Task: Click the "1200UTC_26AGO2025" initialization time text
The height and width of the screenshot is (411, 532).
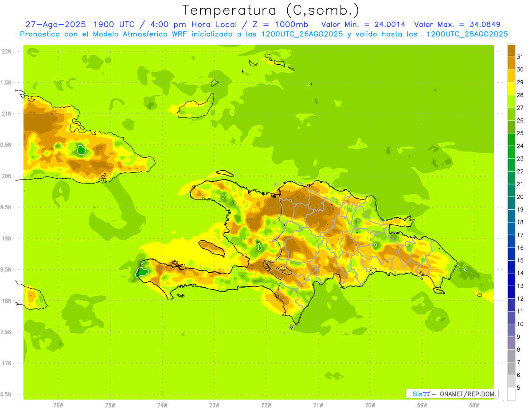Action: (x=303, y=34)
